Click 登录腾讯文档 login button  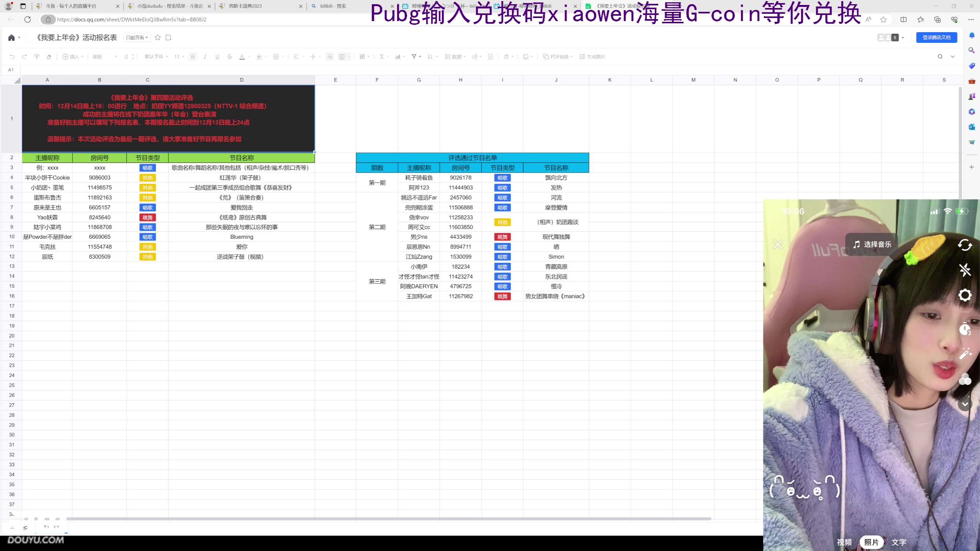[936, 37]
